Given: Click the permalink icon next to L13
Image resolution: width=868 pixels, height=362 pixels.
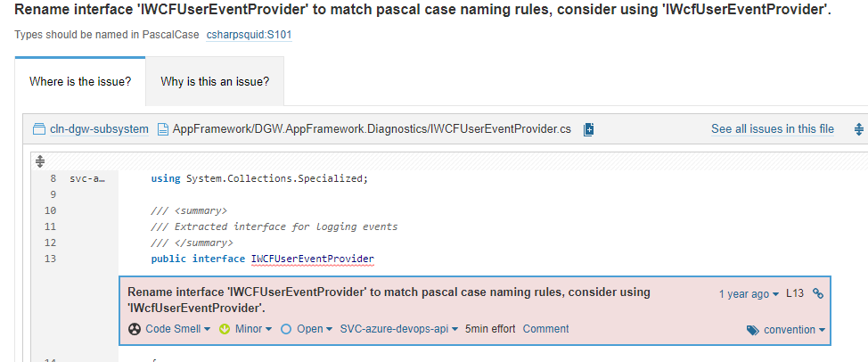Looking at the screenshot, I should point(817,293).
